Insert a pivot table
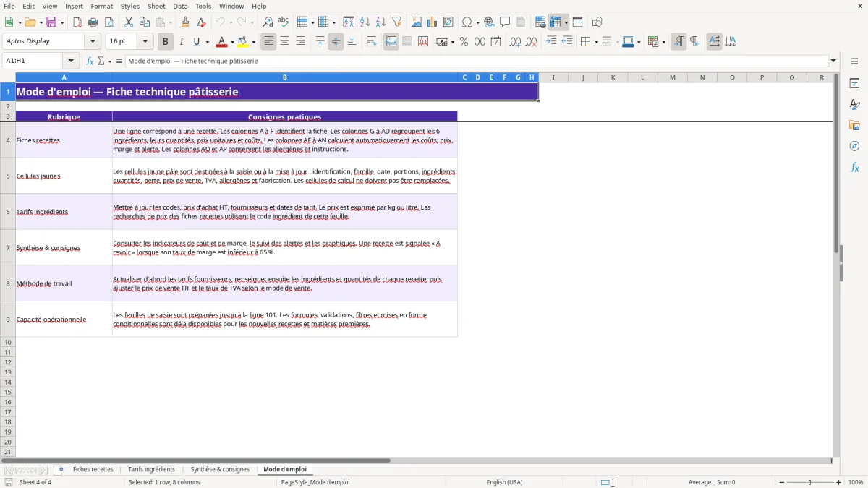 (x=448, y=22)
